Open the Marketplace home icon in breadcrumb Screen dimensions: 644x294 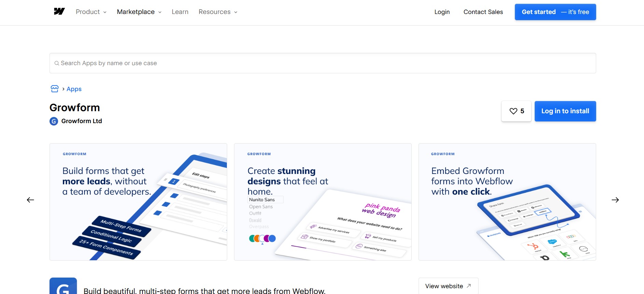55,89
